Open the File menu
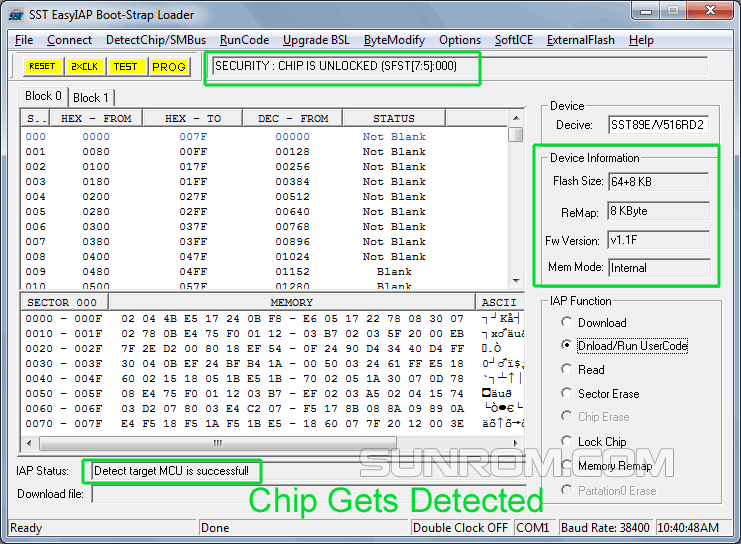The image size is (741, 544). pyautogui.click(x=24, y=40)
